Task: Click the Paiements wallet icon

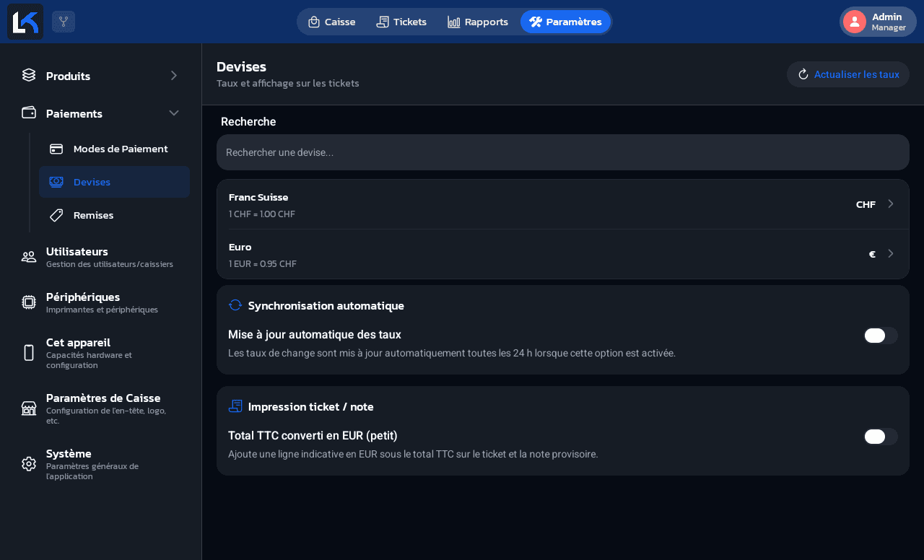Action: (x=29, y=113)
